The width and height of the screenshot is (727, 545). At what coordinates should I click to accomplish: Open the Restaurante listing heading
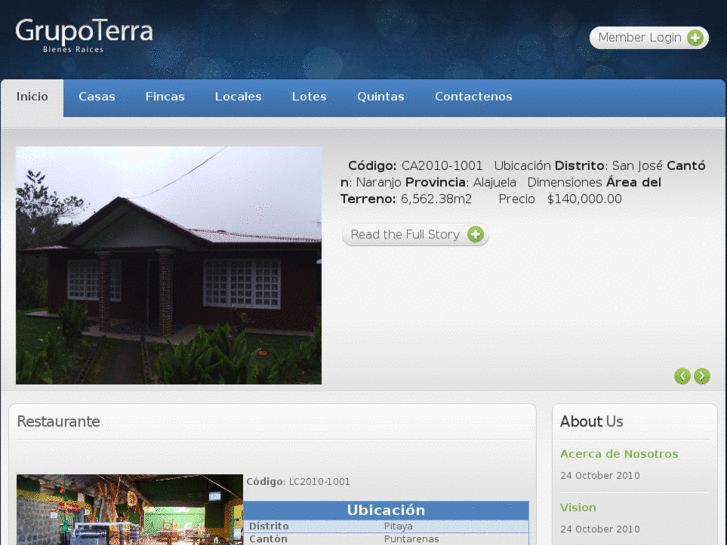58,421
